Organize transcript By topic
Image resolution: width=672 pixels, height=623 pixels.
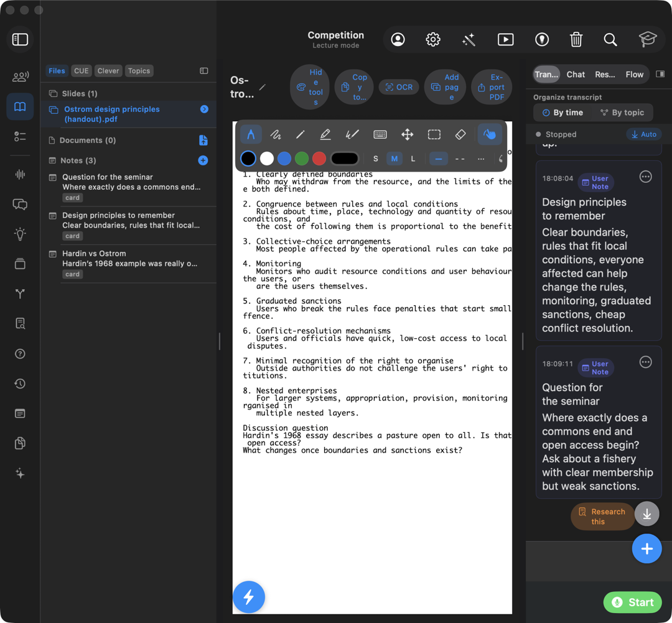pyautogui.click(x=622, y=113)
